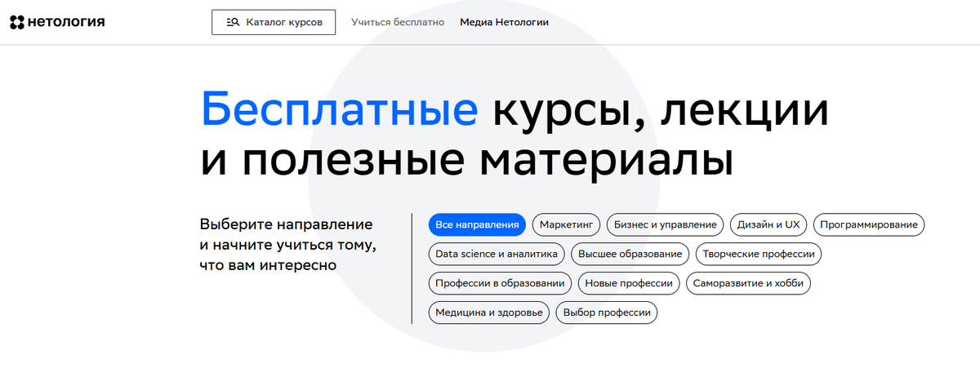The width and height of the screenshot is (980, 368).
Task: Click the blue word Бесплатные in heading
Action: (339, 110)
